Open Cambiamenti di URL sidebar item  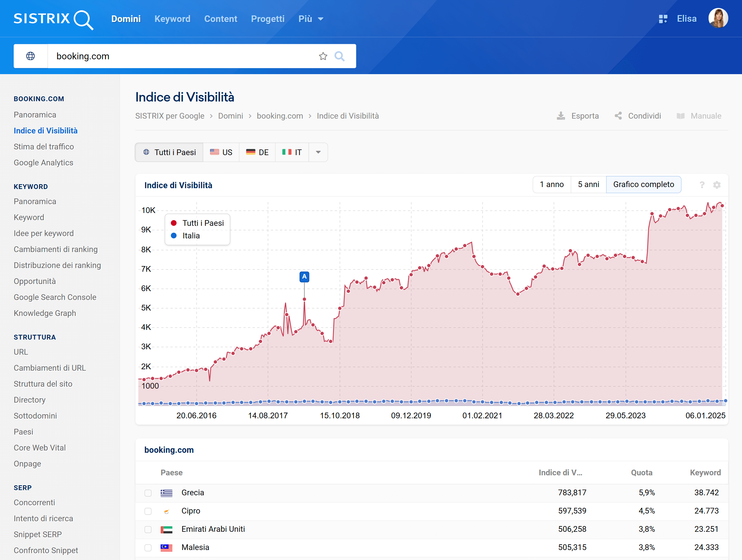[x=50, y=368]
